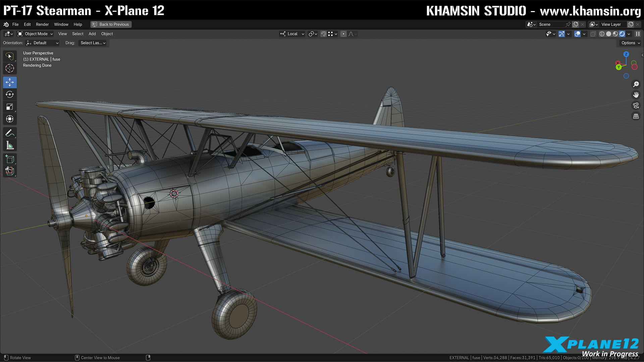The image size is (644, 362).
Task: Select the Annotate tool
Action: (10, 133)
